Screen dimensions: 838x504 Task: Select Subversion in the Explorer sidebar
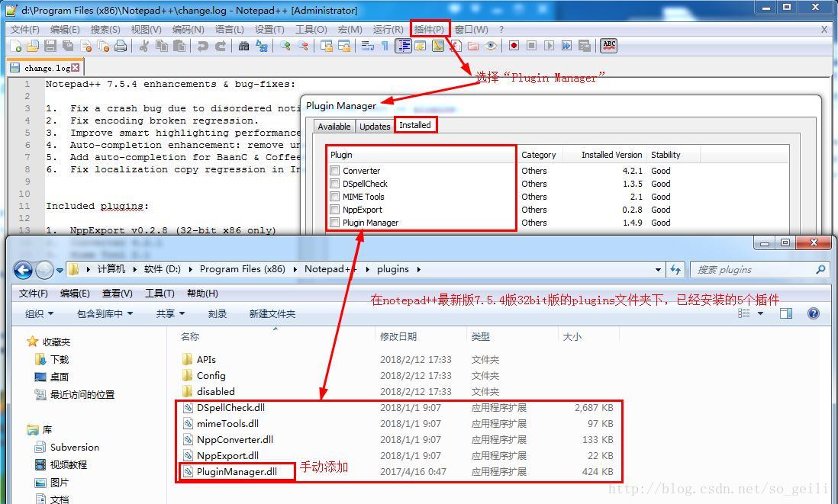(x=74, y=448)
